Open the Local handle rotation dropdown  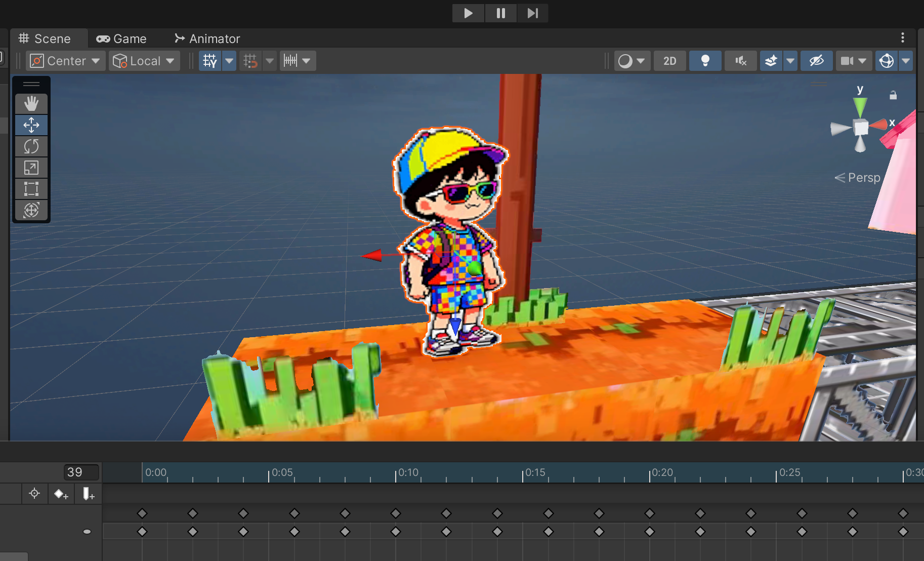144,61
